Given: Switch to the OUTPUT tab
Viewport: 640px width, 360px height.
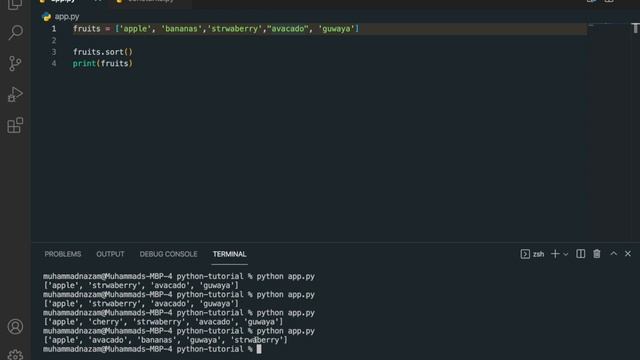Looking at the screenshot, I should [110, 254].
